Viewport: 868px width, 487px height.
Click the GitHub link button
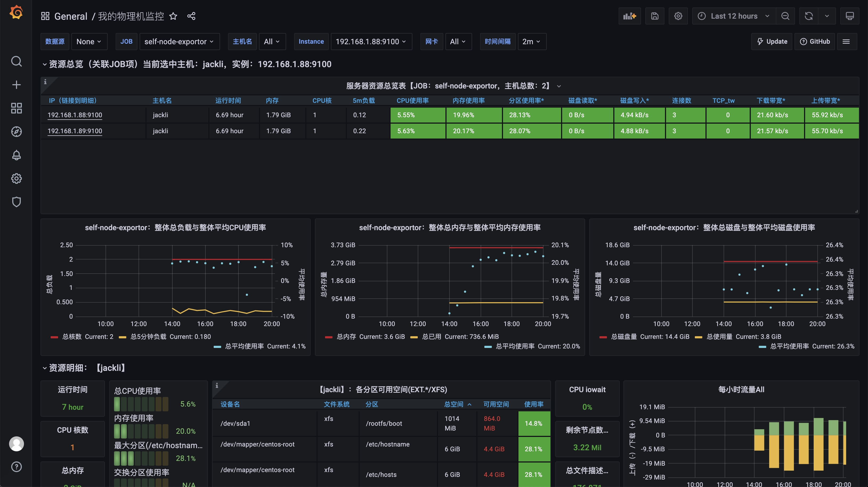pyautogui.click(x=815, y=42)
